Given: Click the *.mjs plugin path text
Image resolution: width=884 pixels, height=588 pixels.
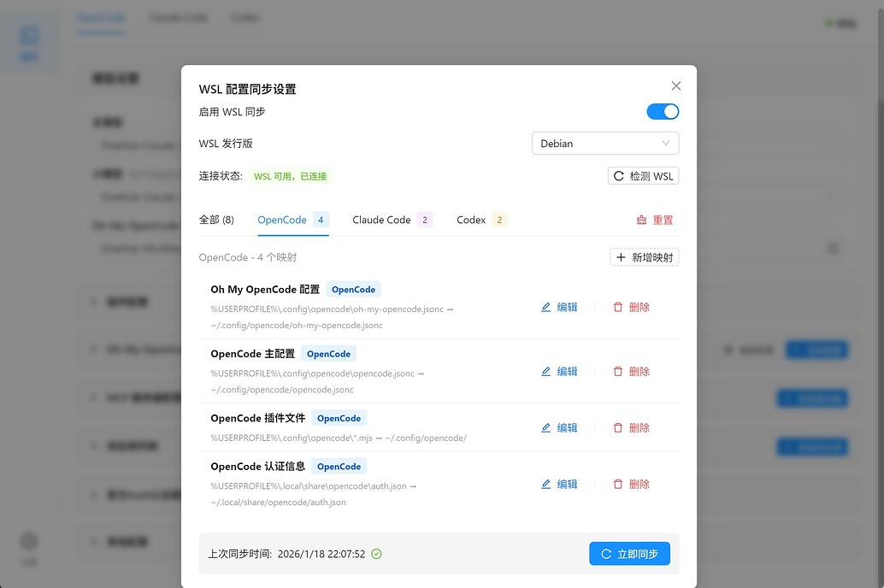Looking at the screenshot, I should coord(339,438).
